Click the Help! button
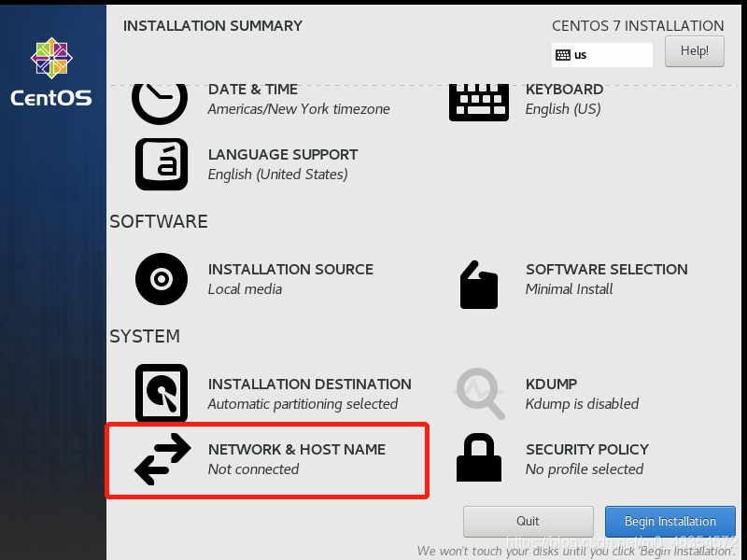747x560 pixels. tap(695, 51)
